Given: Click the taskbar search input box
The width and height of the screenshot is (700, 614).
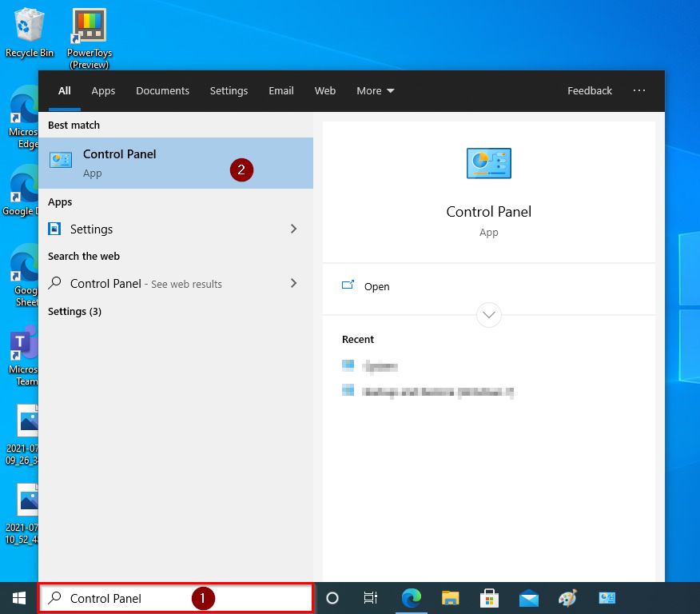Looking at the screenshot, I should [176, 598].
